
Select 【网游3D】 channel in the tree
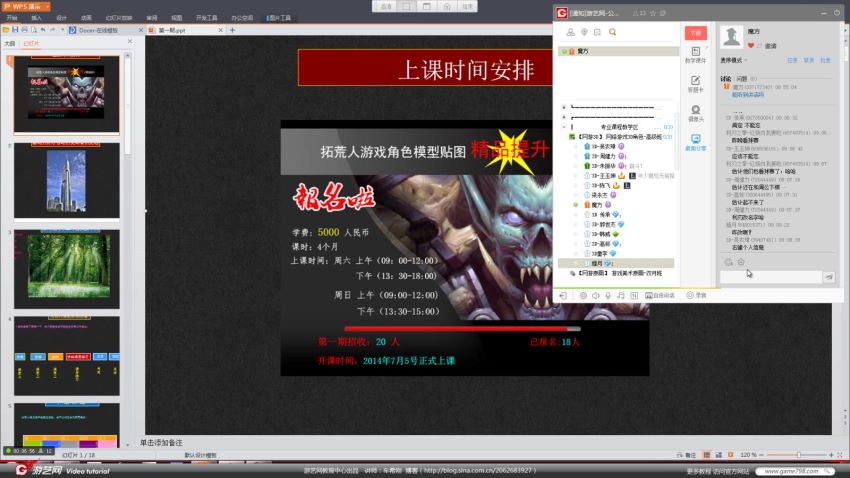tap(620, 137)
